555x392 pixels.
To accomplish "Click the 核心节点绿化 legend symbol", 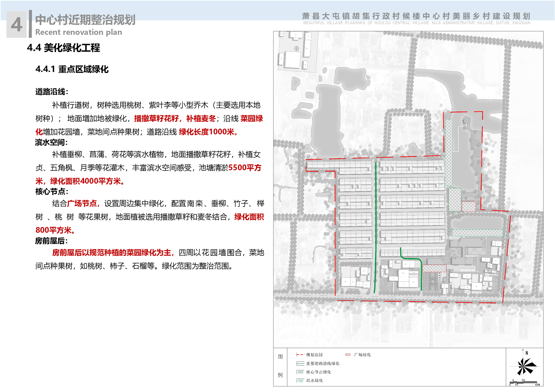I will tap(300, 372).
